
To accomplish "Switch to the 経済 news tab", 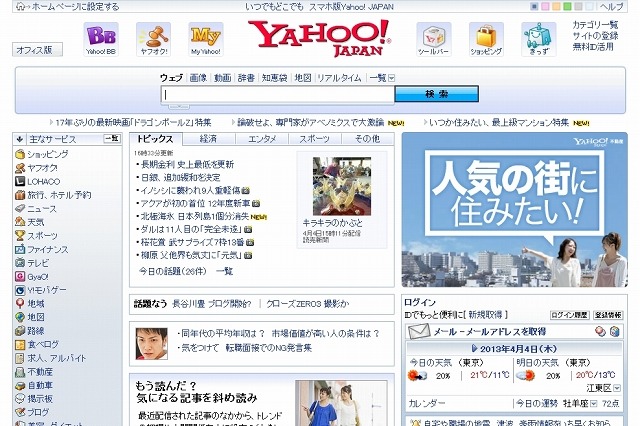I will (x=208, y=139).
